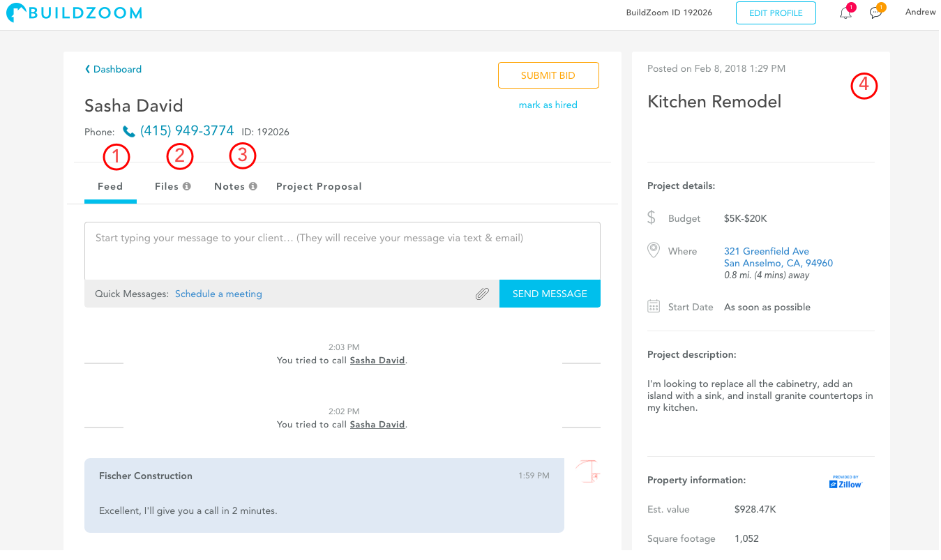Click the Fischer Construction avatar logo
Screen dimensions: 941x560
tap(587, 472)
